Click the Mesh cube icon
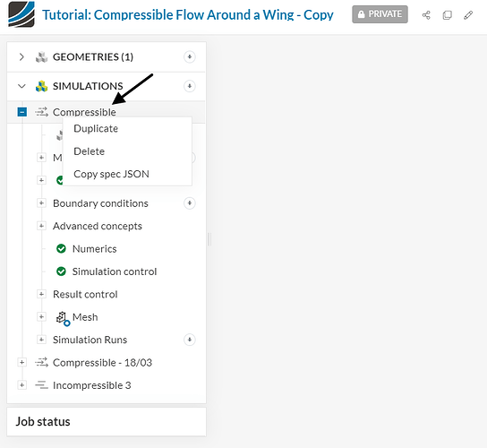Viewport: 487px width, 448px height. click(62, 318)
